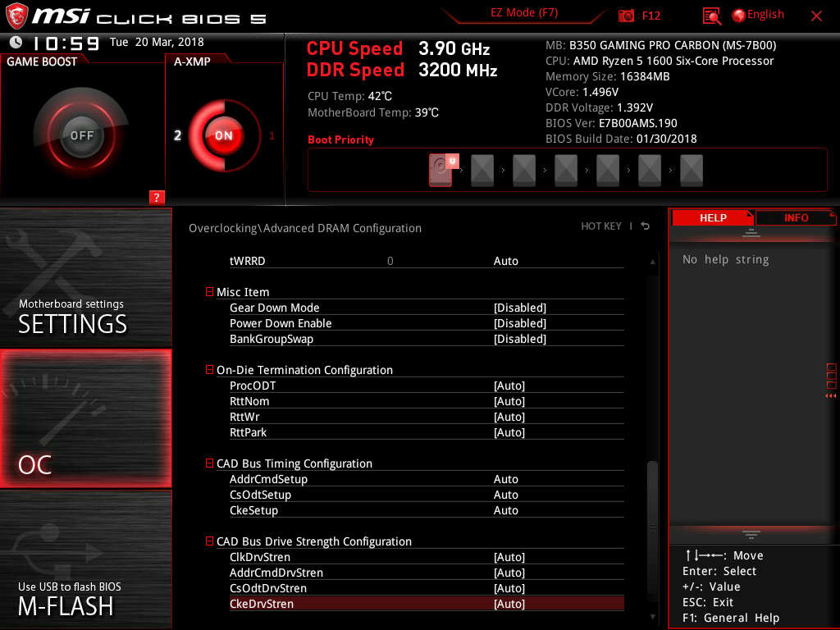
Task: Collapse the Misc Item section
Action: coord(209,292)
